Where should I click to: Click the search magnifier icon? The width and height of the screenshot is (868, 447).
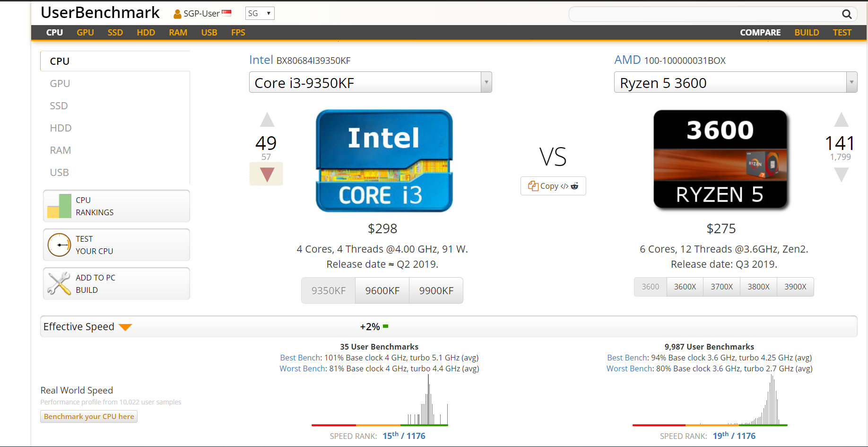(847, 14)
